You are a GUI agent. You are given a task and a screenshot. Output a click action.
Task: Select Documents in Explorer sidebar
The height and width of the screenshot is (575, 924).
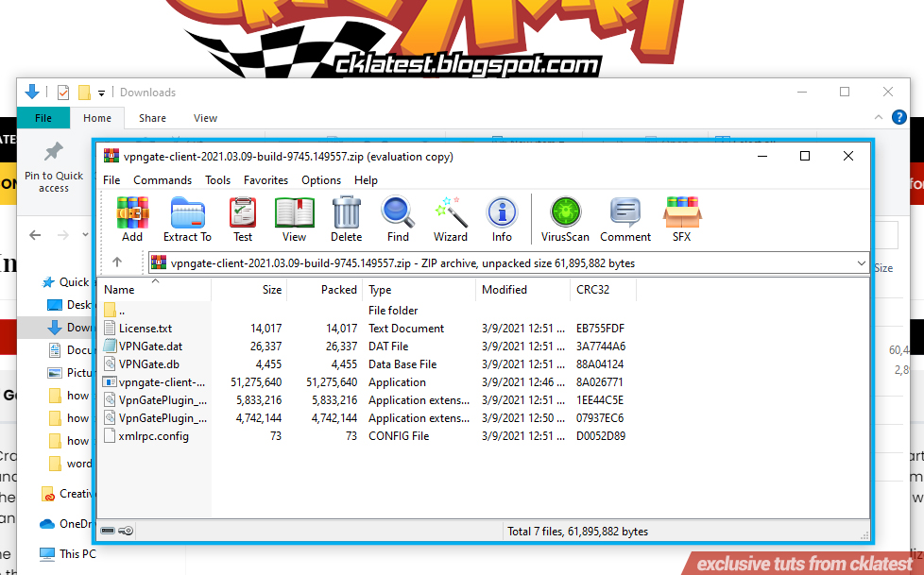(70, 350)
